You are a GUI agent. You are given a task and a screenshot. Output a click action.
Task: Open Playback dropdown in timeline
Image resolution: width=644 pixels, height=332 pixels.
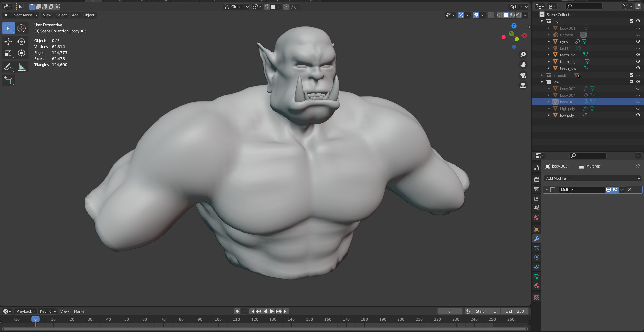click(x=26, y=311)
